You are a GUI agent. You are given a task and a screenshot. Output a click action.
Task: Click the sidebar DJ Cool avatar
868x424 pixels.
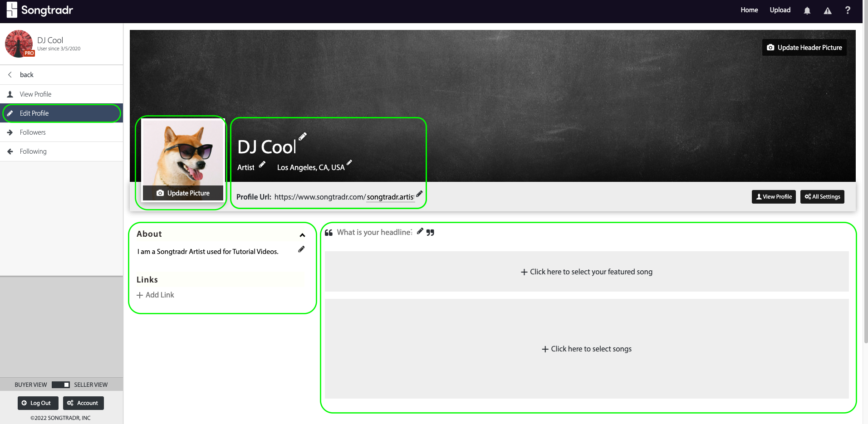(19, 44)
